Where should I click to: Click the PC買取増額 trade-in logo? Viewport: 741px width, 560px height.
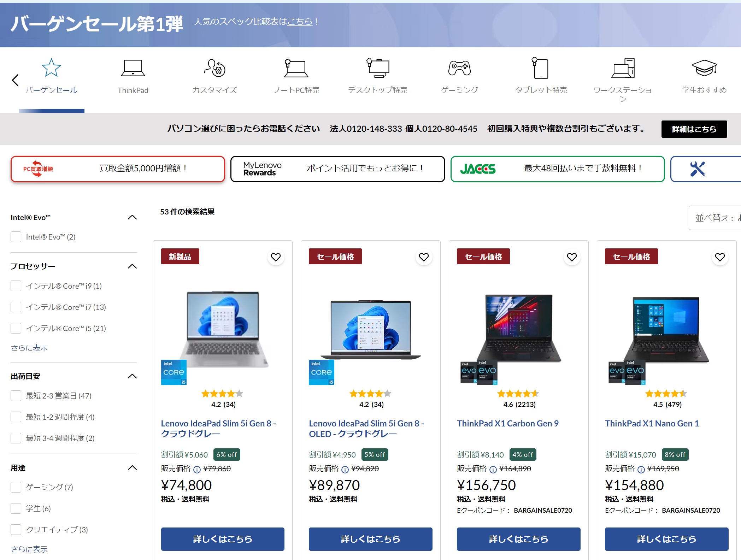(x=38, y=169)
